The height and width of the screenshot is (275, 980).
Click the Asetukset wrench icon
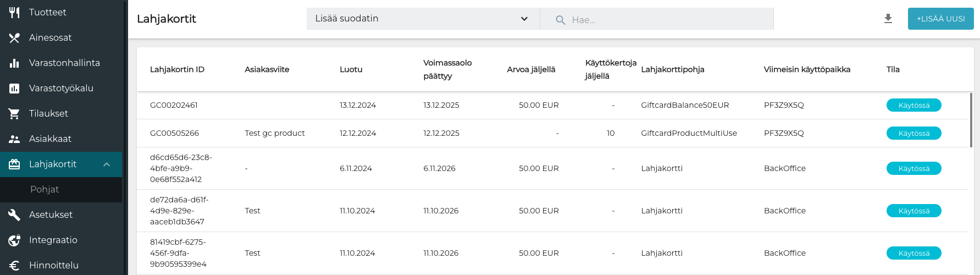coord(14,215)
